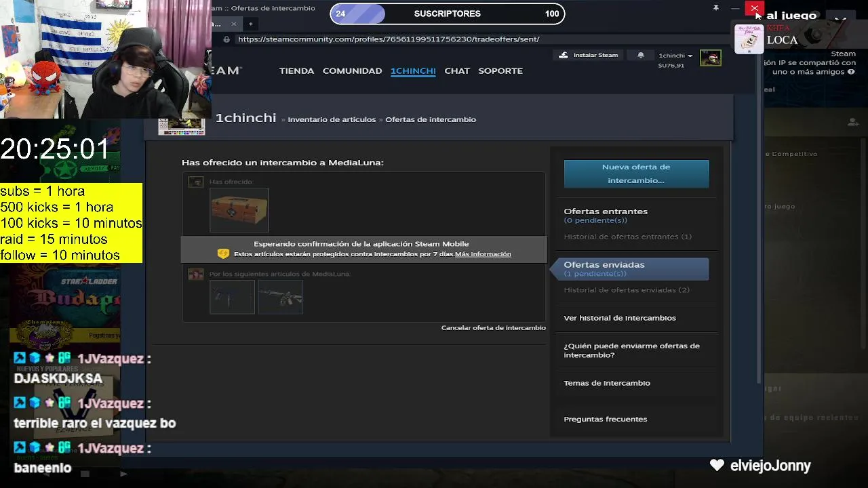Screen dimensions: 868x488
Task: Click MediaLuna's small avatar icon
Action: 195,274
